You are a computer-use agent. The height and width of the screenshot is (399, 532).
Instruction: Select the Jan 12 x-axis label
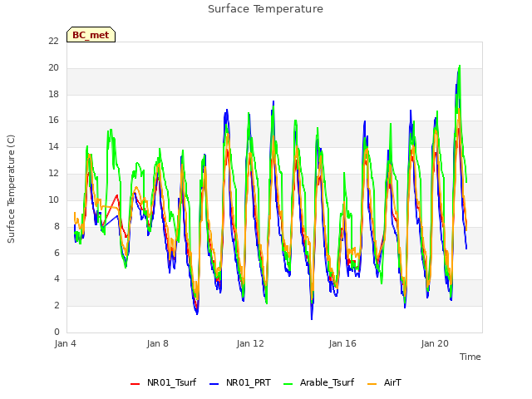point(250,343)
